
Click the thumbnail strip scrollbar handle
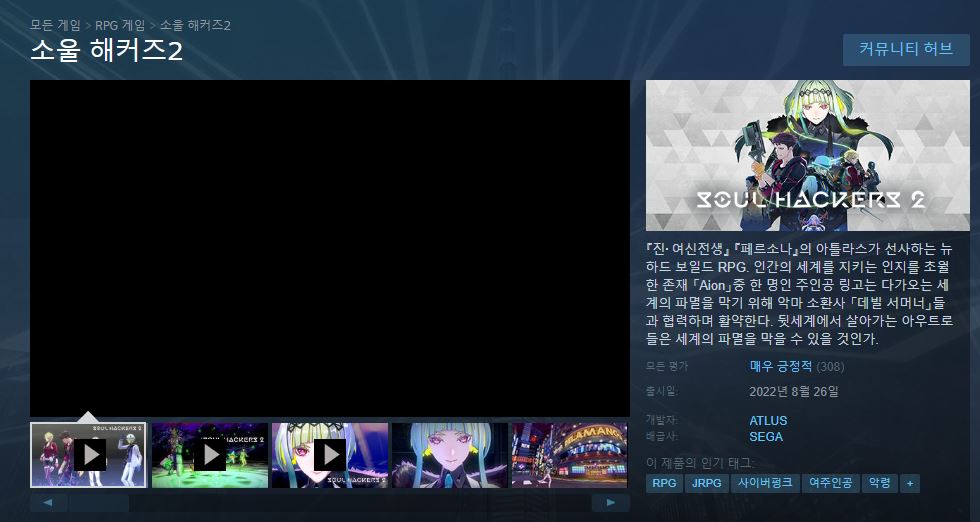98,503
